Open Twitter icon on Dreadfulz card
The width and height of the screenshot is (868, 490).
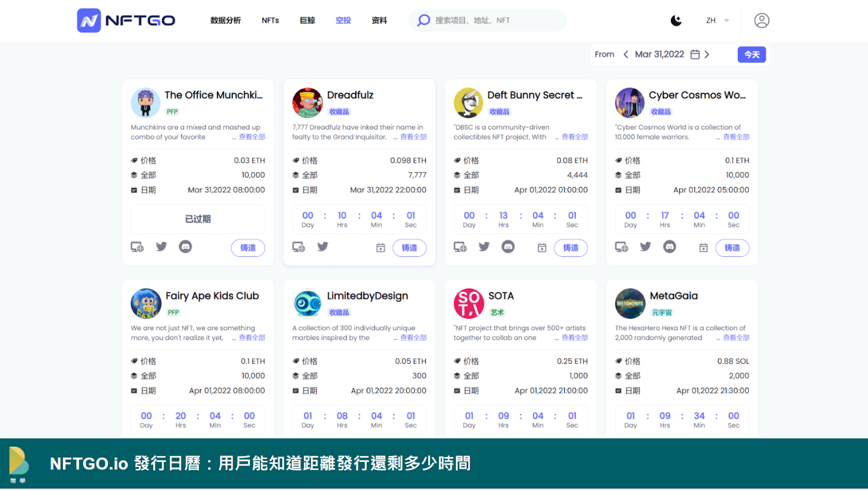pyautogui.click(x=323, y=247)
